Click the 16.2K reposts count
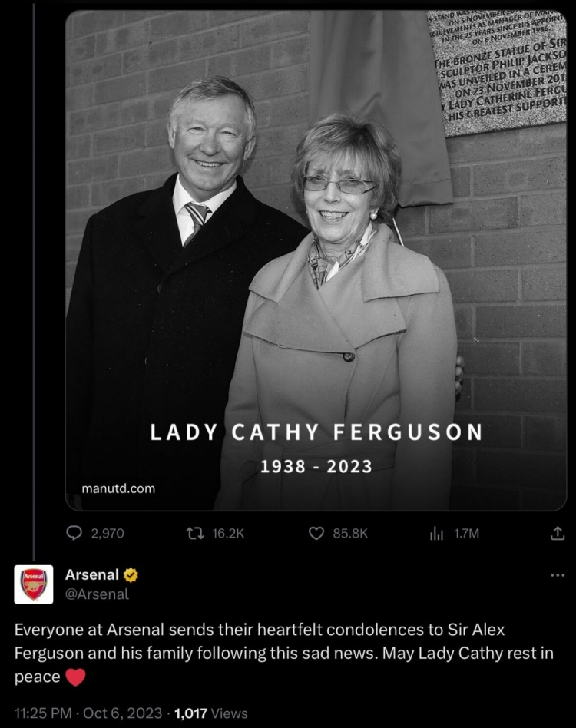Image resolution: width=576 pixels, height=728 pixels. (227, 533)
